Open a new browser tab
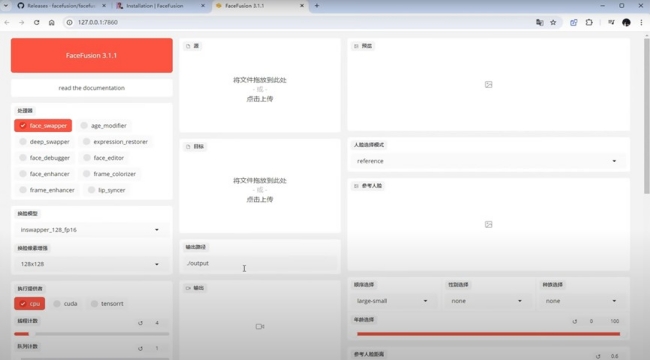 317,6
